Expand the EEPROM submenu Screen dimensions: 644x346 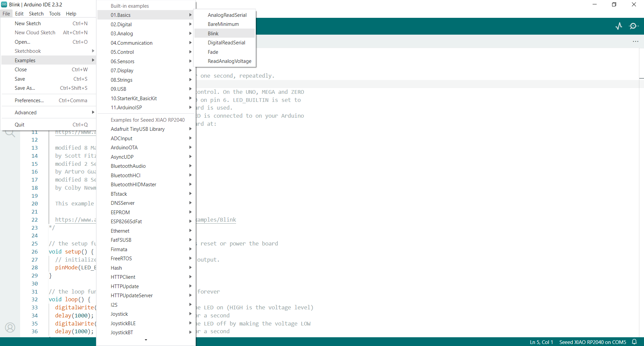click(x=146, y=213)
